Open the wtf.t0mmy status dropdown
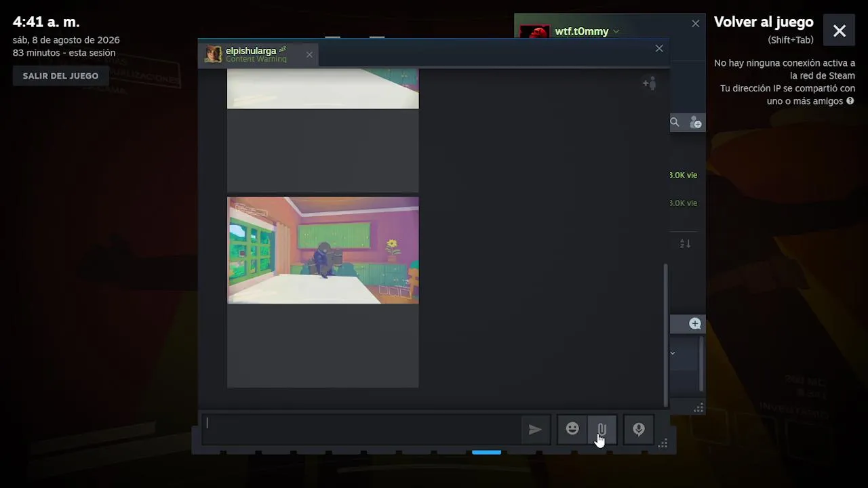 pyautogui.click(x=616, y=32)
